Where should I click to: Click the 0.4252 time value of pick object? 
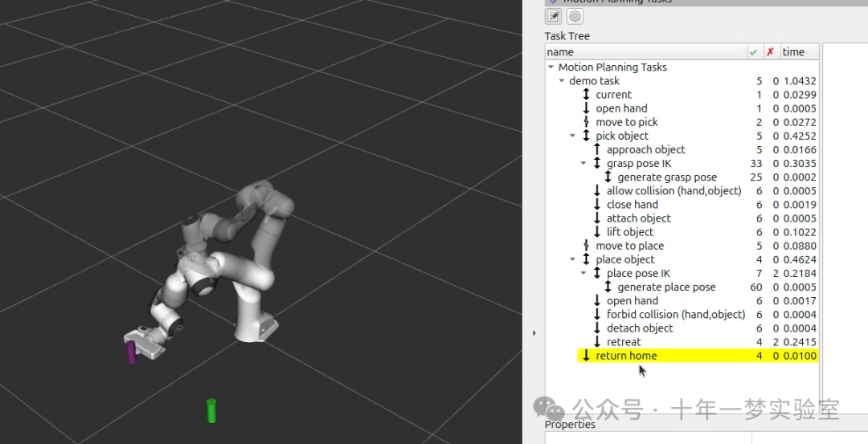pos(800,136)
